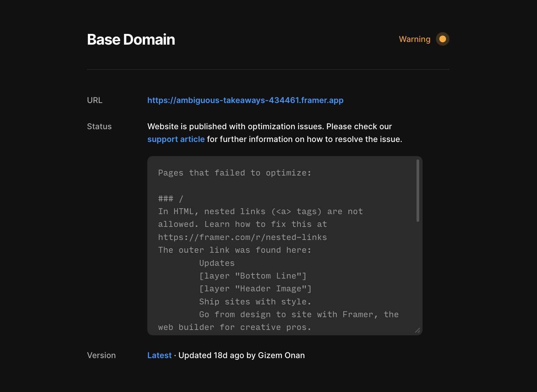
Task: Click the 'Ship sites with style.' line
Action: 255,302
